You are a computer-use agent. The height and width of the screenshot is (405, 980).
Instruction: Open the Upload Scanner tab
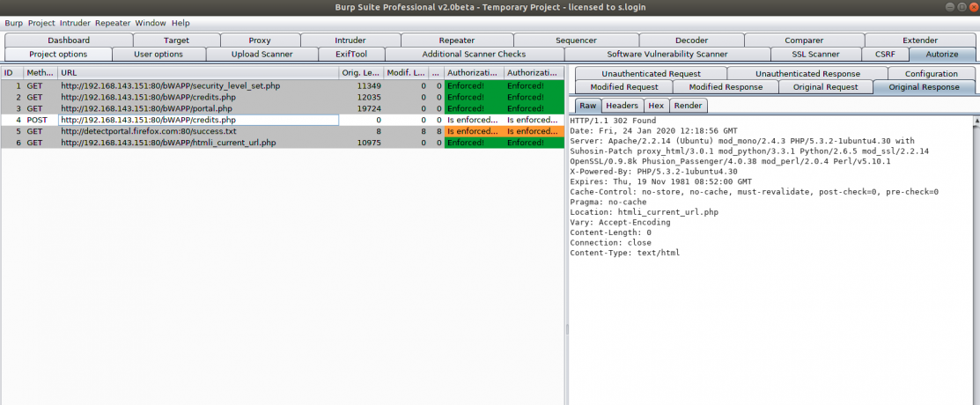[x=262, y=55]
